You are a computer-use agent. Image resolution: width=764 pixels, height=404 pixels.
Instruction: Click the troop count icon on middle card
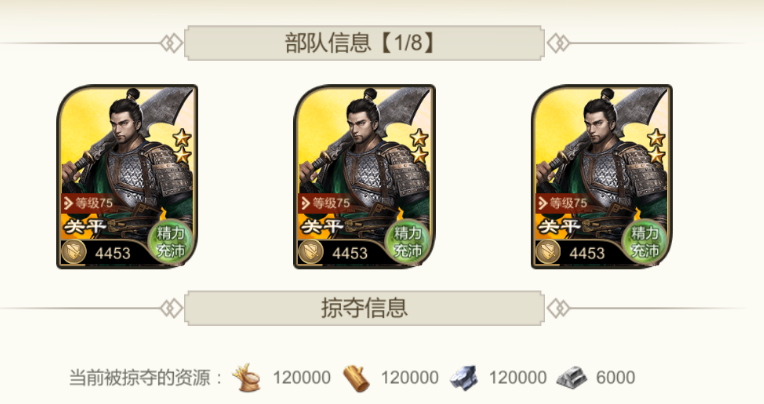pyautogui.click(x=311, y=252)
